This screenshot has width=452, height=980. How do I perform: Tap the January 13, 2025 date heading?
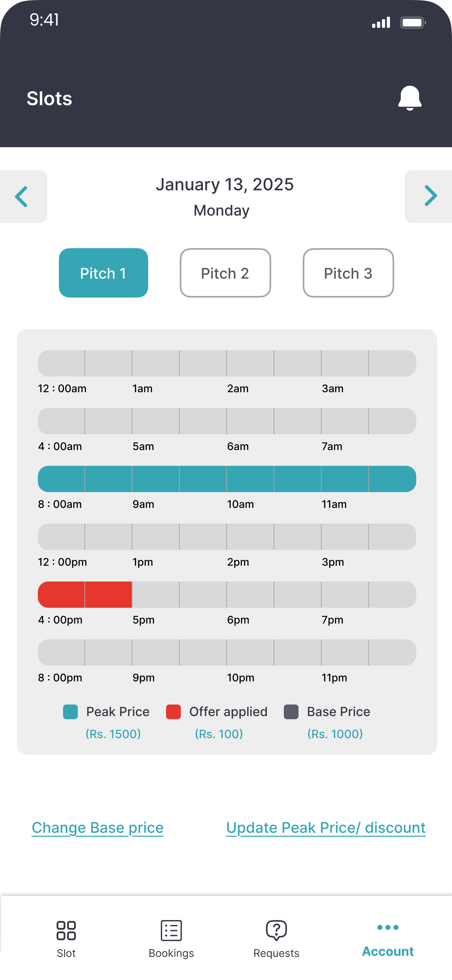click(x=225, y=185)
